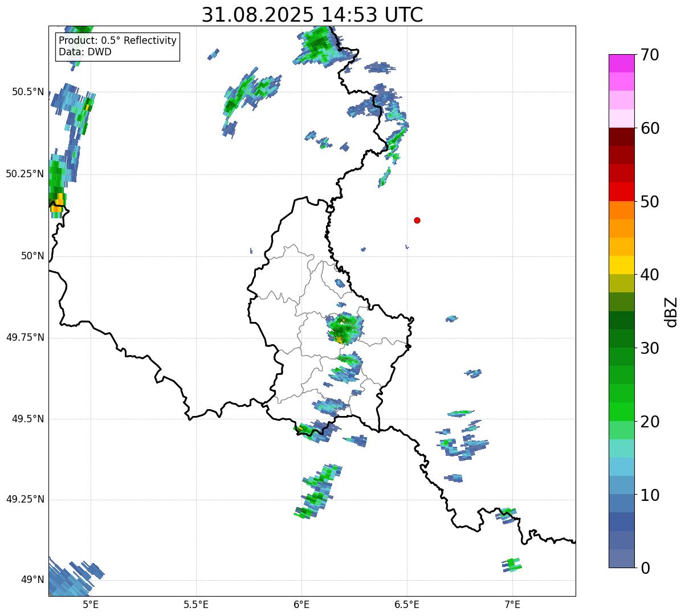Pick the dark maroon segment just below 60
The height and width of the screenshot is (616, 685).
[x=625, y=137]
